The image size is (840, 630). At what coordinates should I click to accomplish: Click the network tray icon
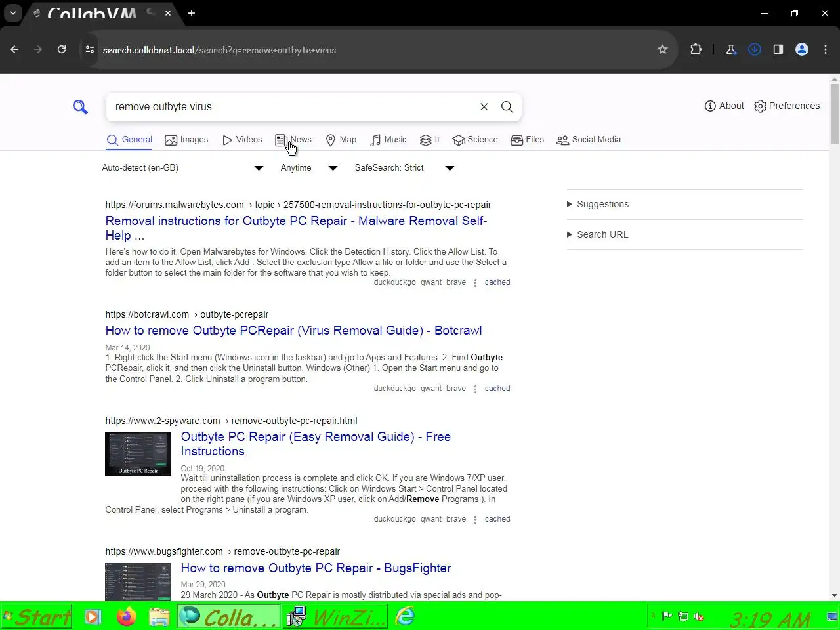(683, 617)
